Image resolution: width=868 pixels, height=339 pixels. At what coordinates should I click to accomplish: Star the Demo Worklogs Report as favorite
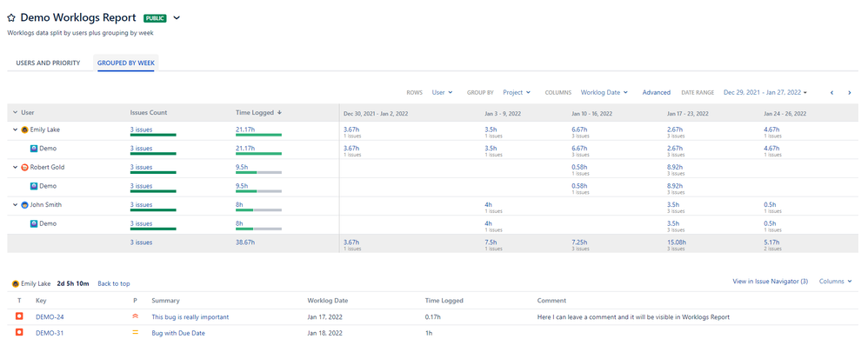click(x=11, y=18)
